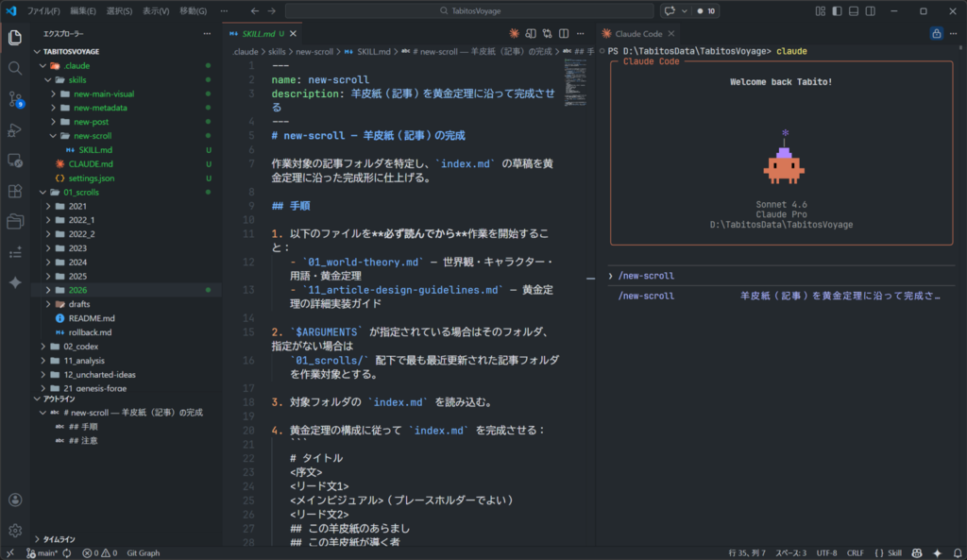This screenshot has height=560, width=967.
Task: Open the Accounts menu in activity bar
Action: click(15, 501)
